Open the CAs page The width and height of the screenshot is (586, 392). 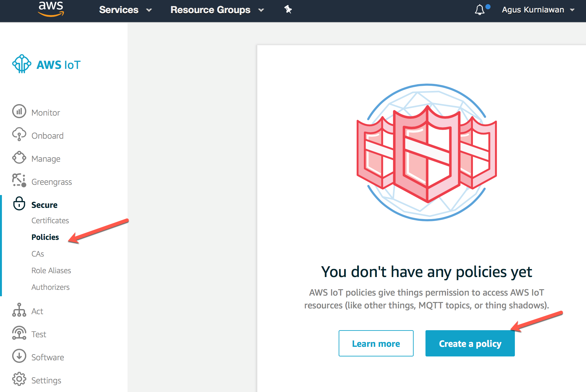(37, 254)
